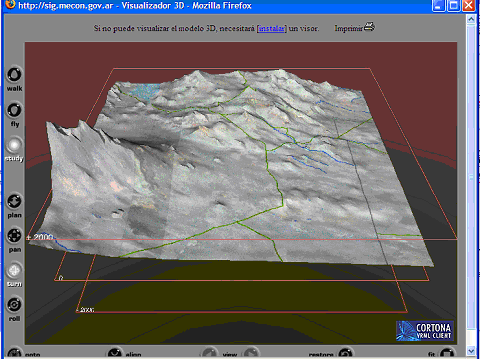The width and height of the screenshot is (480, 360).
Task: Click the Firefox icon in title bar
Action: pyautogui.click(x=10, y=4)
